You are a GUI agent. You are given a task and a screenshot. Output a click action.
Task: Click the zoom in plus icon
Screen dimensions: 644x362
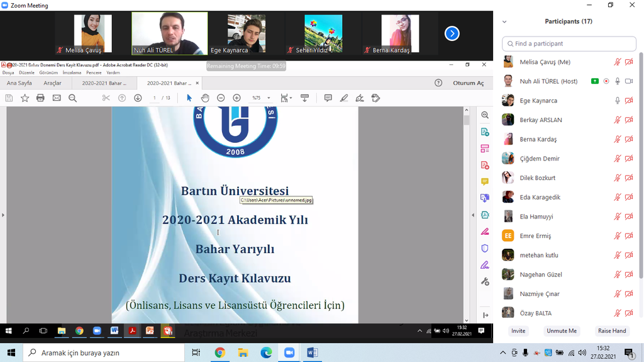pyautogui.click(x=236, y=98)
